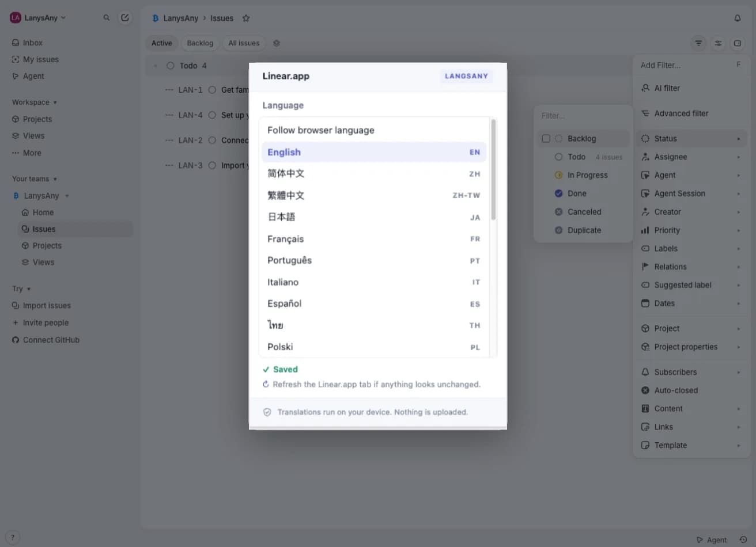Choose Follow browser language option
The height and width of the screenshot is (547, 756).
point(374,130)
